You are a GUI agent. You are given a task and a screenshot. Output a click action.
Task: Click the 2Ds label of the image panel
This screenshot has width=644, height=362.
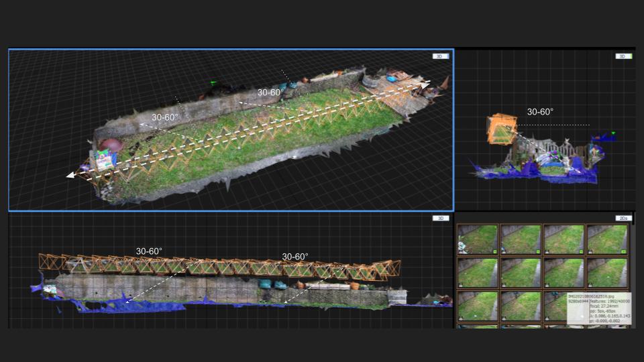coord(623,219)
